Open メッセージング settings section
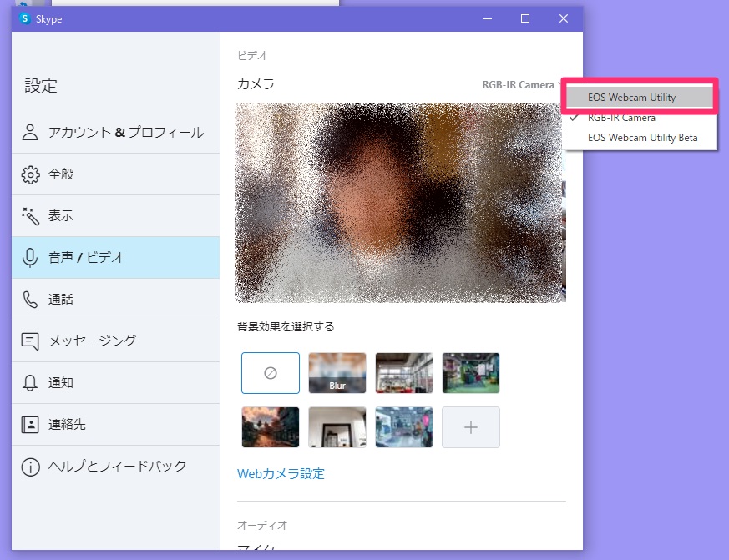Viewport: 729px width, 560px height. [116, 341]
